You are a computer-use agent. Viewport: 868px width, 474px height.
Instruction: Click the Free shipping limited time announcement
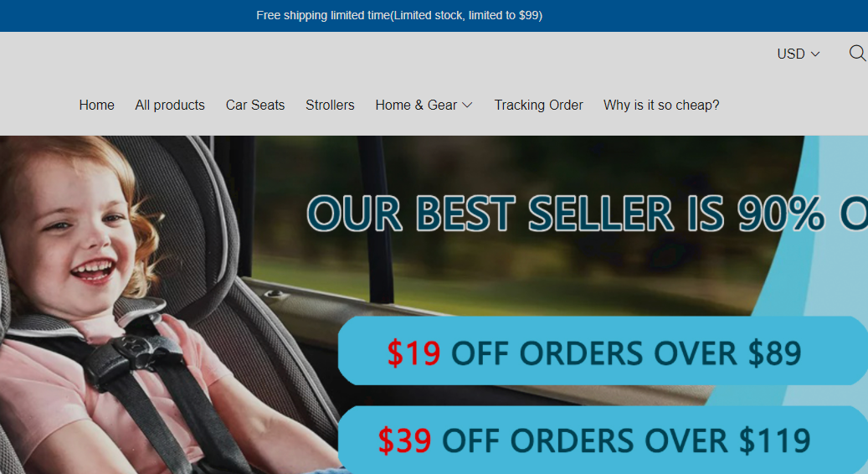(x=399, y=16)
